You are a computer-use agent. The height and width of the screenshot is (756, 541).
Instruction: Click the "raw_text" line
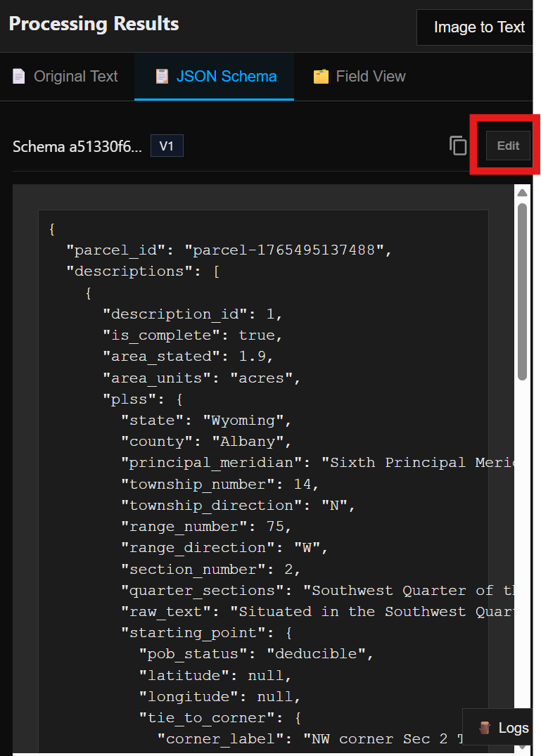point(317,611)
